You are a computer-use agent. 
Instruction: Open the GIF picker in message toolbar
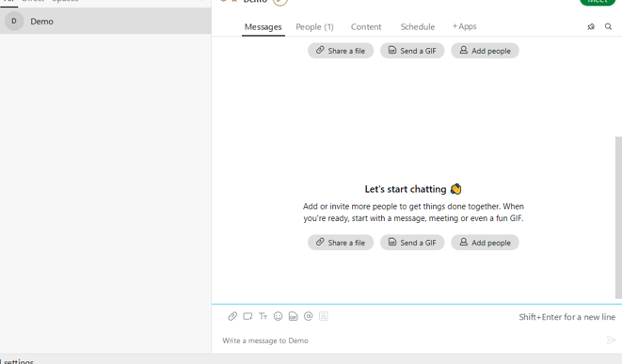pyautogui.click(x=294, y=316)
